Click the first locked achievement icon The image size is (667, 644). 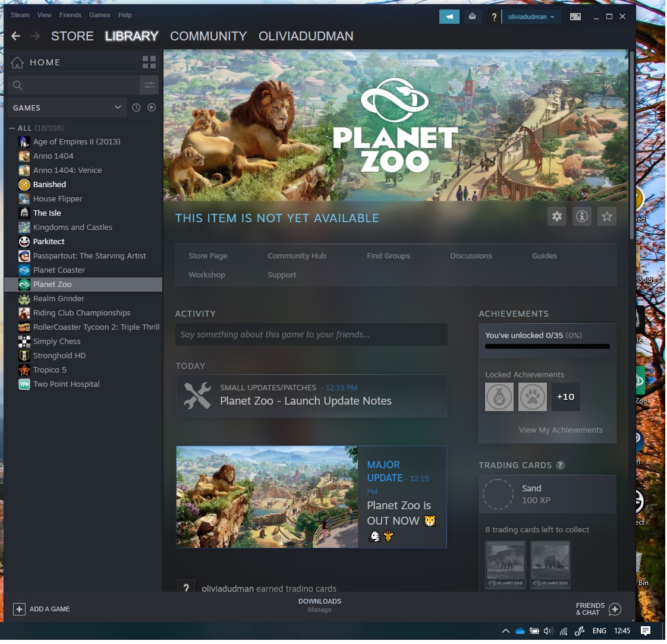[x=499, y=397]
